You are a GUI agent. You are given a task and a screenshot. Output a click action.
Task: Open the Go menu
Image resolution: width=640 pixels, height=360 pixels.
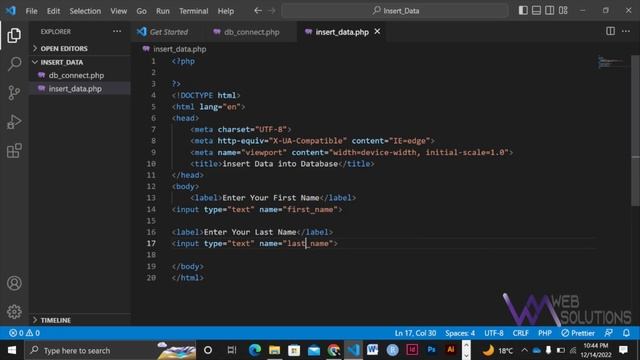141,11
